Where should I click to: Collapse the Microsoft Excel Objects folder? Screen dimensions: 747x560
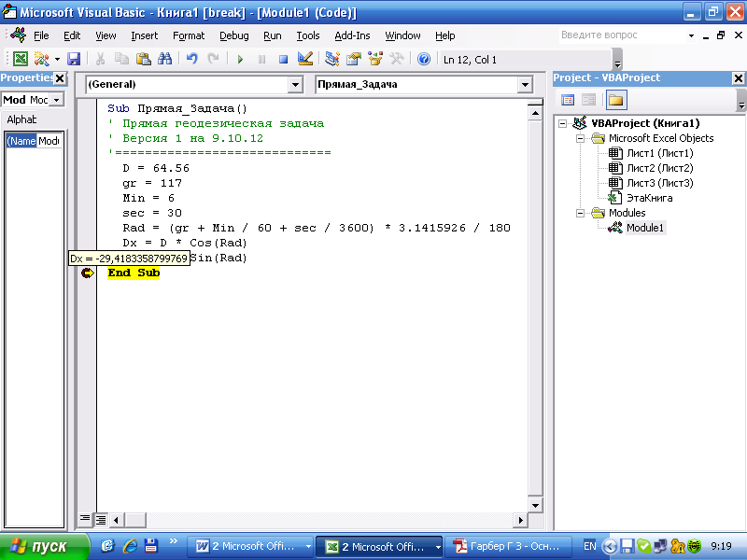tap(580, 138)
